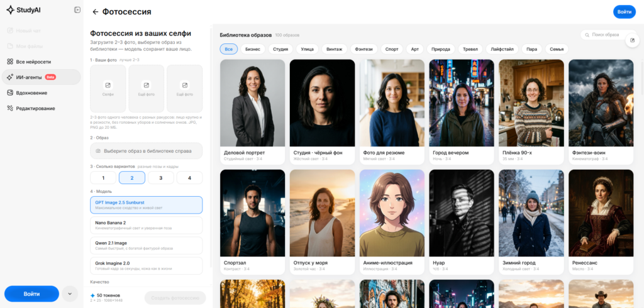Select the Пара filter tab
This screenshot has height=308, width=644.
[532, 49]
